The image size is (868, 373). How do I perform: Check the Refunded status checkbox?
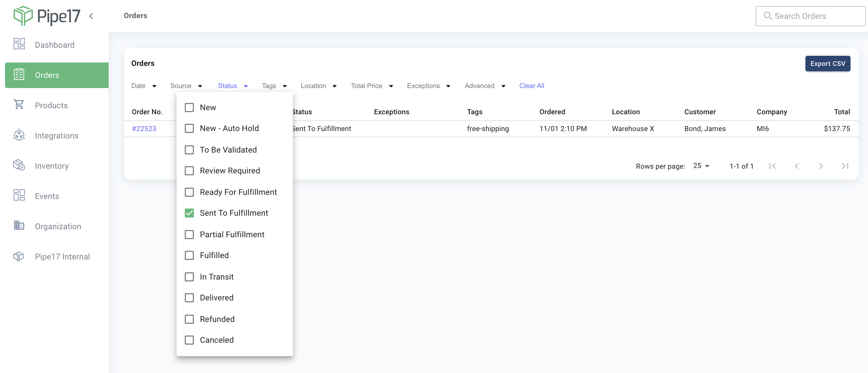click(189, 319)
